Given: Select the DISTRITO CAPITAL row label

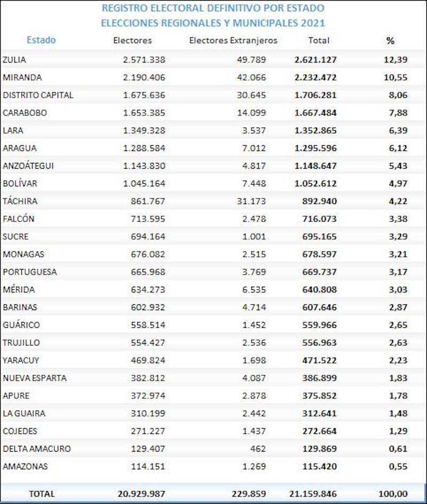Looking at the screenshot, I should pyautogui.click(x=38, y=95).
